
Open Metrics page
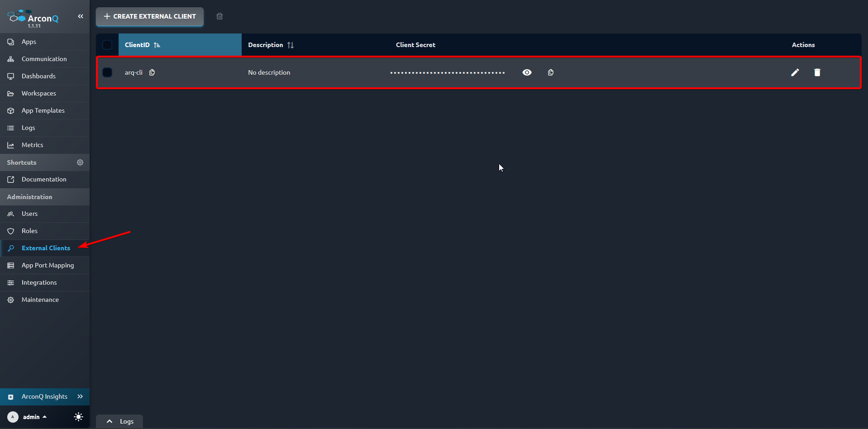pos(45,145)
